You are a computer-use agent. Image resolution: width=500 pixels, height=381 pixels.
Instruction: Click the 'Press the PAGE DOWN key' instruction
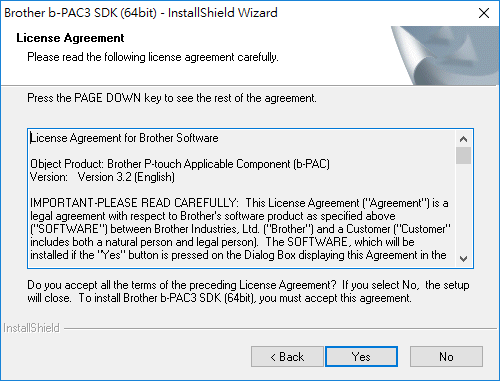172,98
